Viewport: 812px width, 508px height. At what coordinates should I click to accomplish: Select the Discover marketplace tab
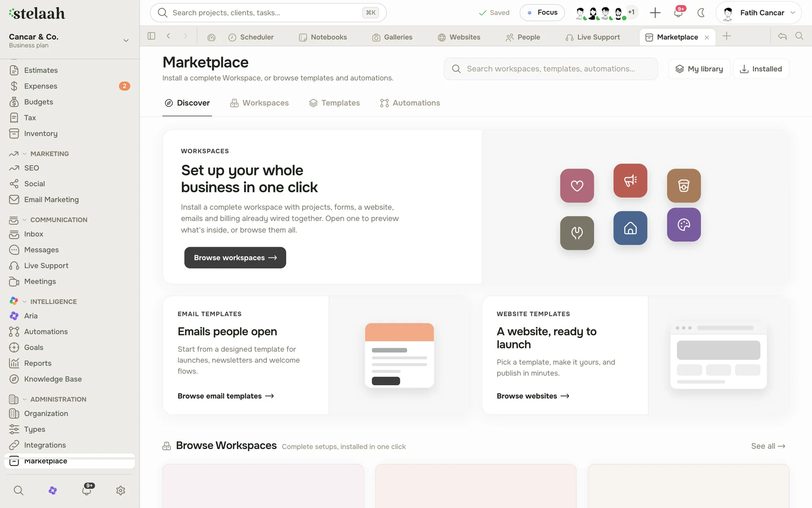point(187,103)
